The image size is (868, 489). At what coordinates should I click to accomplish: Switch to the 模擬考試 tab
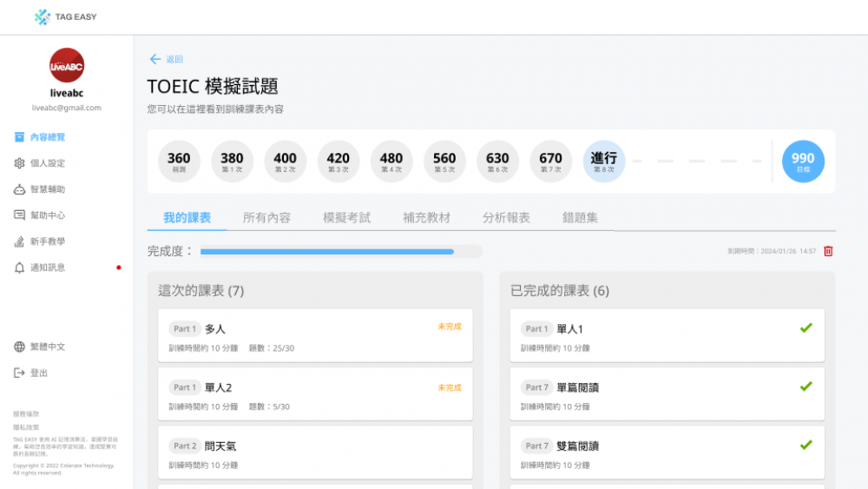coord(346,218)
